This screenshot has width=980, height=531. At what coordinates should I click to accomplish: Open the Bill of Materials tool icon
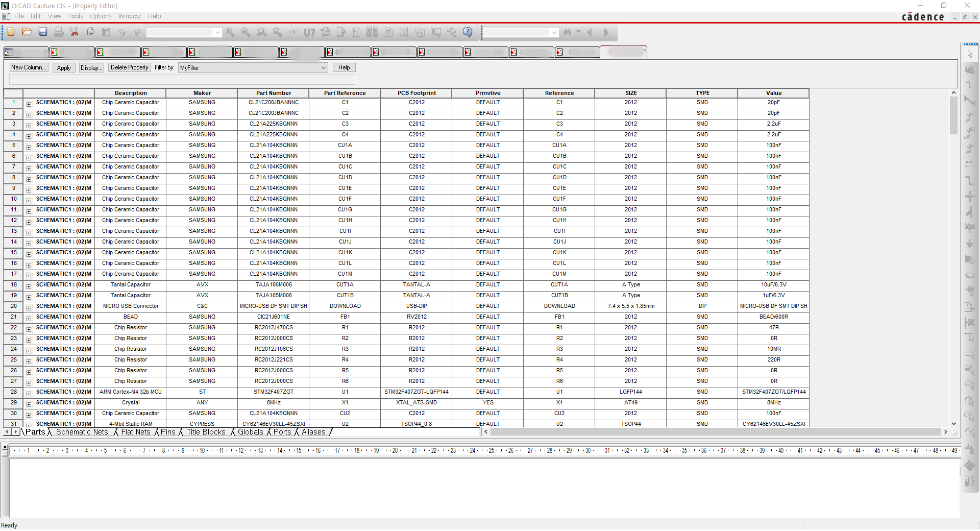(388, 32)
